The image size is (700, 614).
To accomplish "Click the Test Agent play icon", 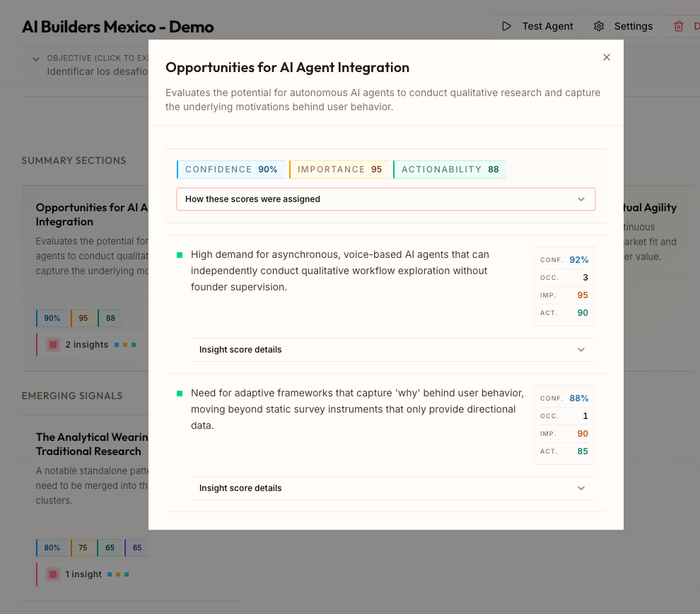I will click(x=506, y=26).
